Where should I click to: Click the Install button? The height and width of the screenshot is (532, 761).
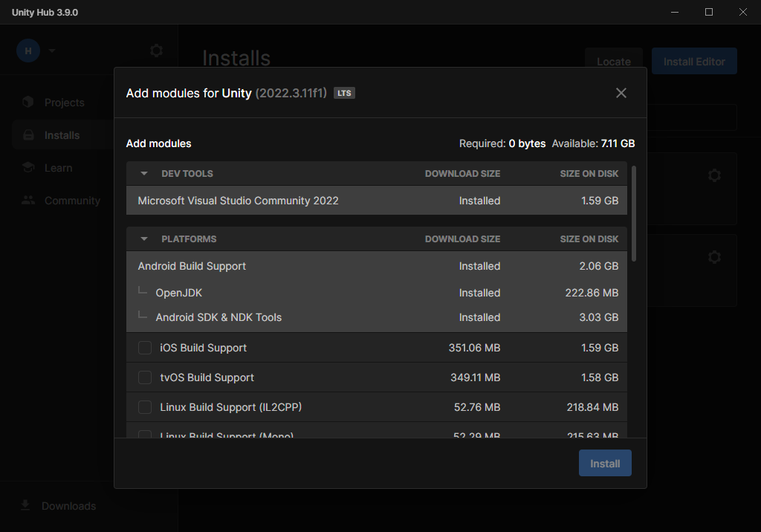(605, 463)
